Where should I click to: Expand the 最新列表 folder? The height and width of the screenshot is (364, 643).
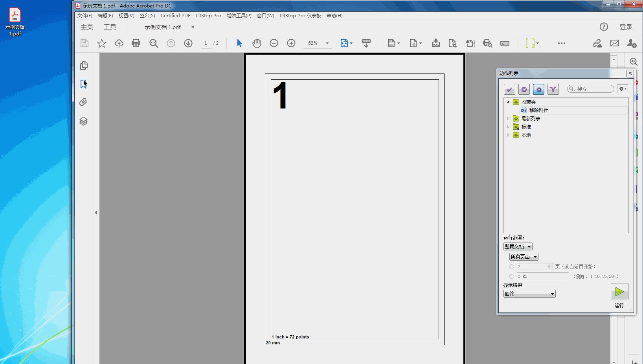(508, 118)
